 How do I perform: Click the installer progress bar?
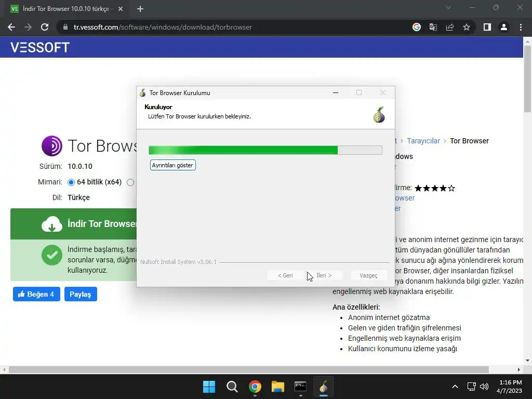(x=265, y=150)
